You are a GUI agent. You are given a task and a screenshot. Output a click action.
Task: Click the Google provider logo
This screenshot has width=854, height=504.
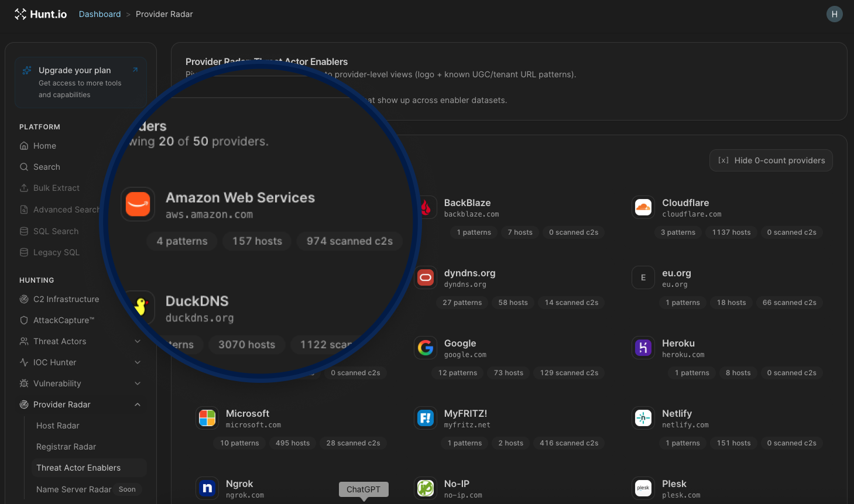(x=426, y=348)
